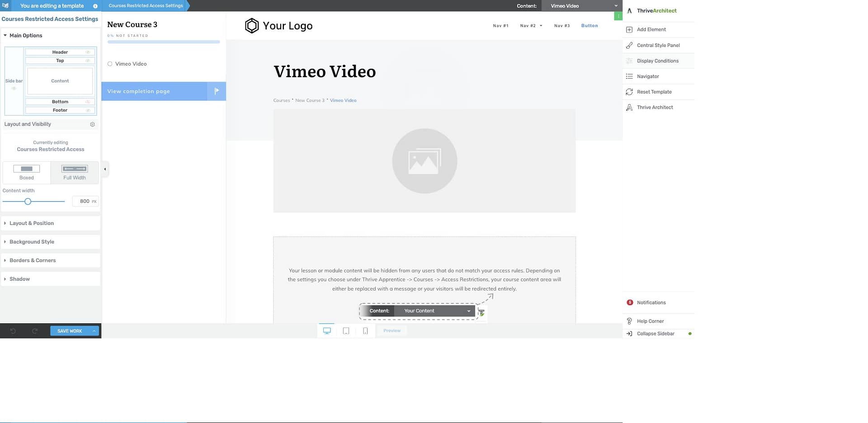This screenshot has height=423, width=868.
Task: Click the Content width slider handle
Action: [x=28, y=202]
